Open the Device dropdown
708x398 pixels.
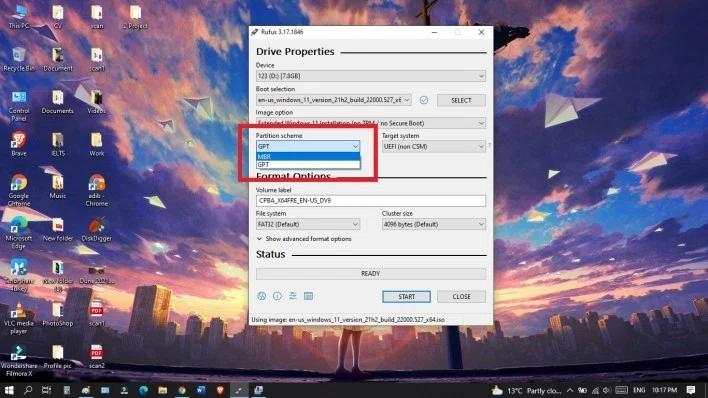pyautogui.click(x=371, y=76)
